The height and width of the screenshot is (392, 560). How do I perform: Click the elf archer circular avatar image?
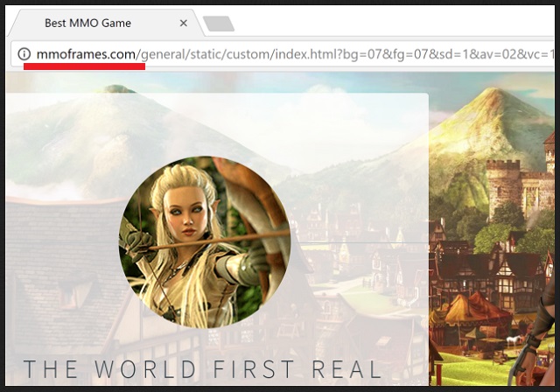tap(205, 242)
